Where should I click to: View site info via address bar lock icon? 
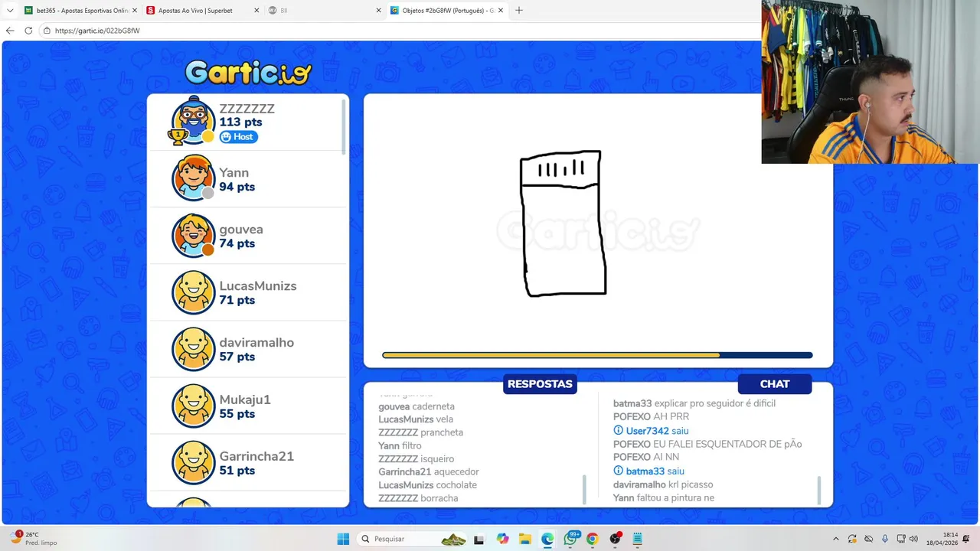coord(47,31)
